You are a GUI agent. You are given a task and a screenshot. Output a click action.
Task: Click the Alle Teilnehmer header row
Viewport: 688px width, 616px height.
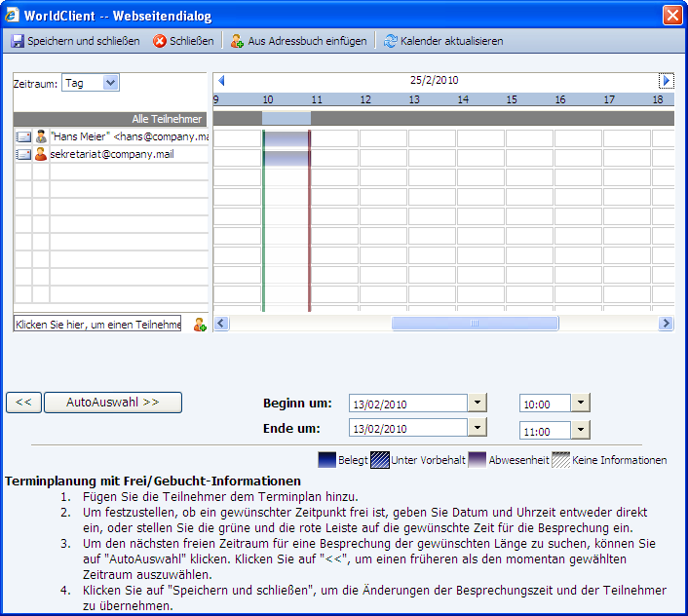109,119
